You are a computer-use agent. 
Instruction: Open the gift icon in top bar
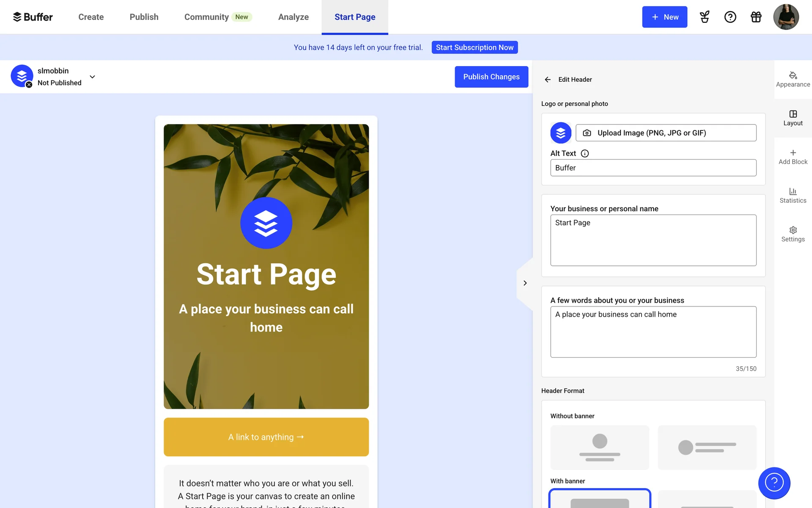[756, 17]
